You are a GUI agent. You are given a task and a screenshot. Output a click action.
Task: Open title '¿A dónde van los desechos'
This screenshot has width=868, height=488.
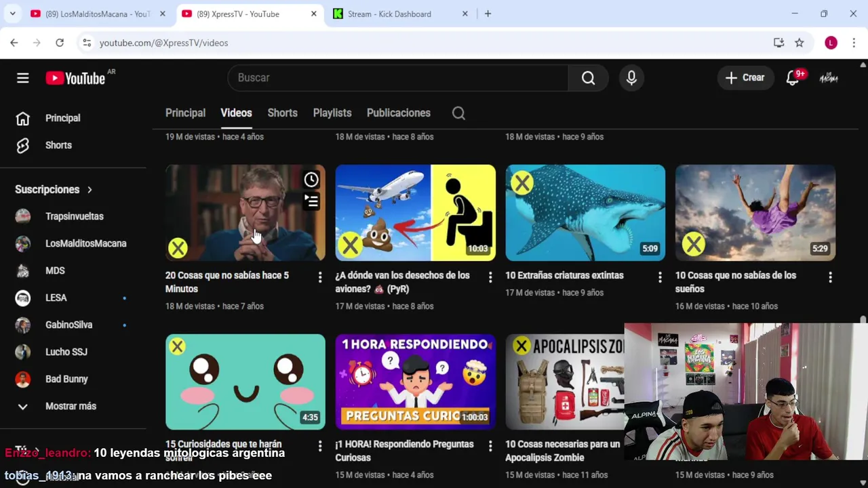click(x=402, y=282)
